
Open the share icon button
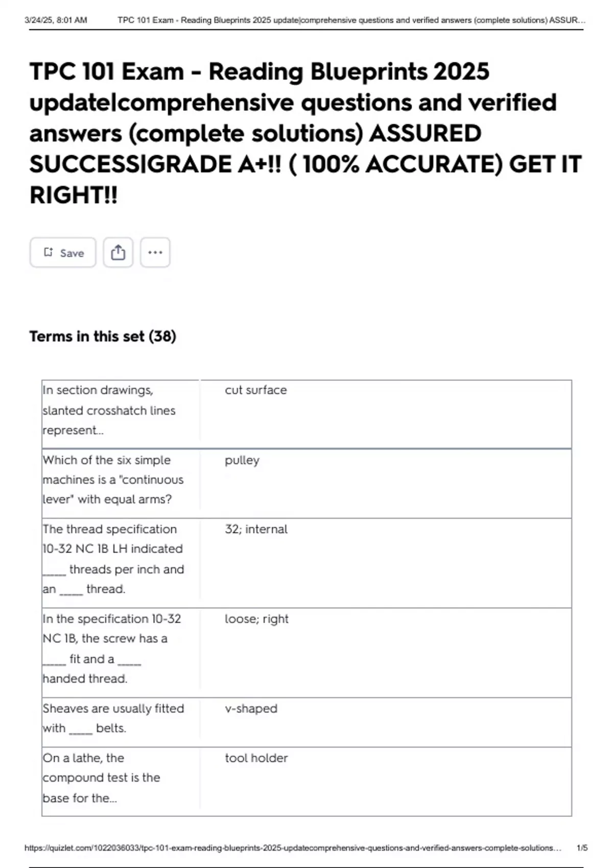[118, 253]
